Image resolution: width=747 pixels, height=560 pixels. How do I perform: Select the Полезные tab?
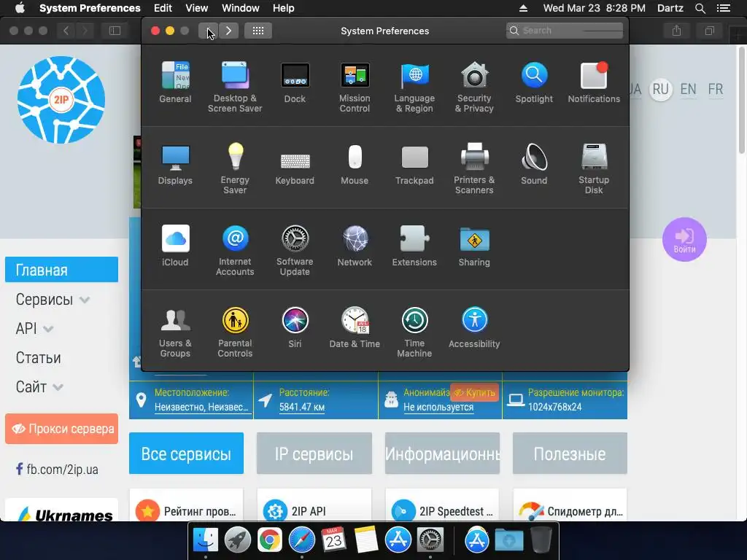coord(570,454)
